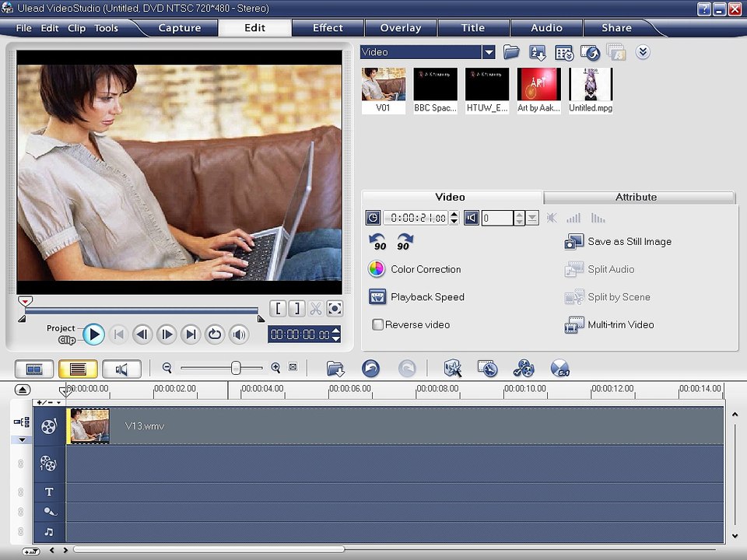Screen dimensions: 747x560
Task: Rotate video 90 degrees counterclockwise
Action: (378, 242)
